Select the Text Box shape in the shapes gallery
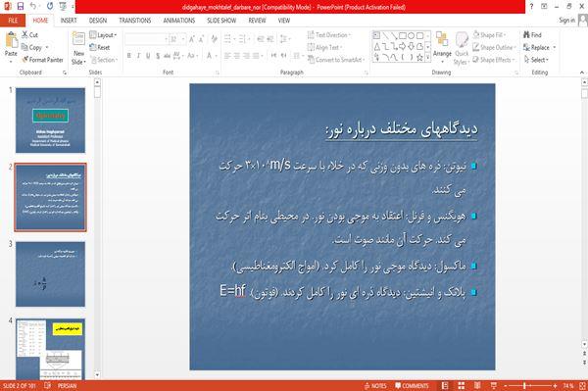This screenshot has width=588, height=391. click(376, 35)
